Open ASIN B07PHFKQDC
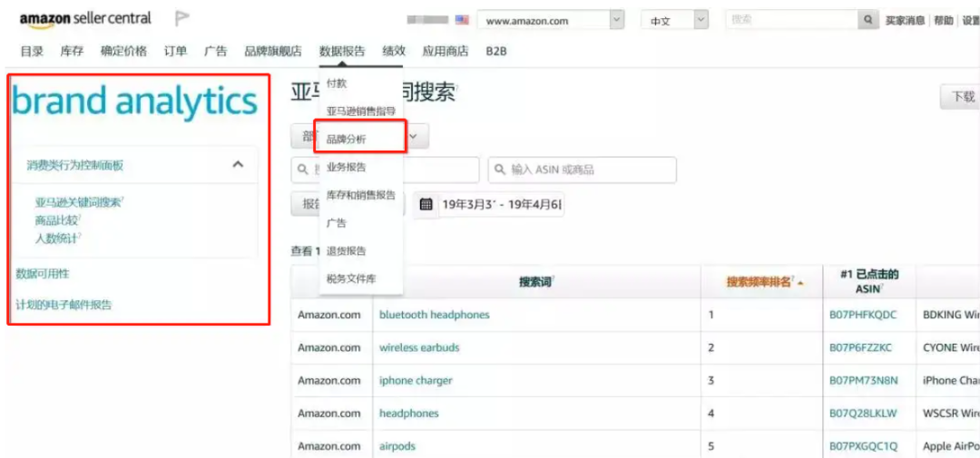Viewport: 980px width, 458px height. pos(863,315)
